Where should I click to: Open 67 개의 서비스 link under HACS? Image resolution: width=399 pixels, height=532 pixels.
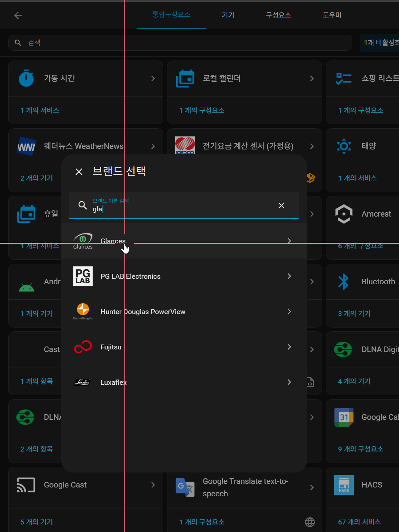[x=359, y=522]
